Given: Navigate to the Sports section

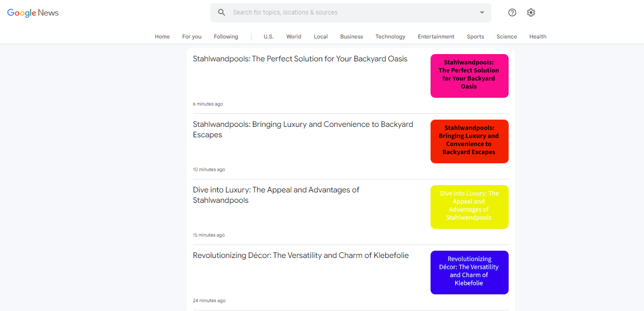Looking at the screenshot, I should (x=475, y=36).
